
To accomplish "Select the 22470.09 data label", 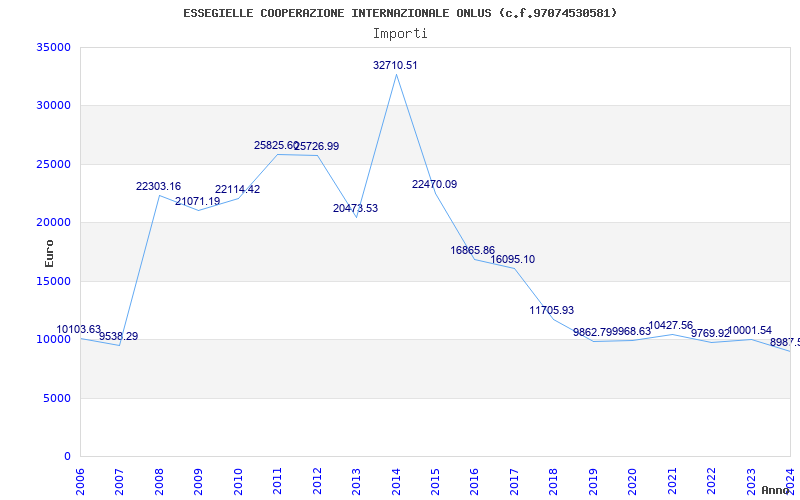I will (435, 185).
